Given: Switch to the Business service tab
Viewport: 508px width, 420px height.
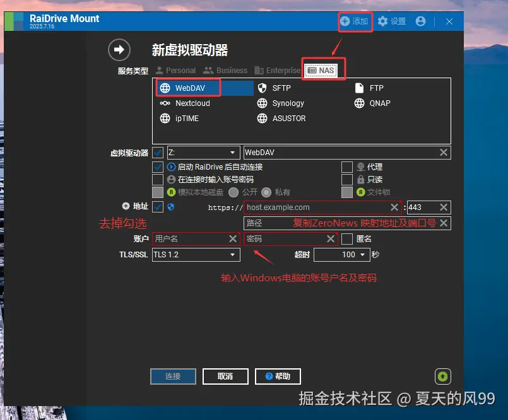Looking at the screenshot, I should click(x=225, y=70).
